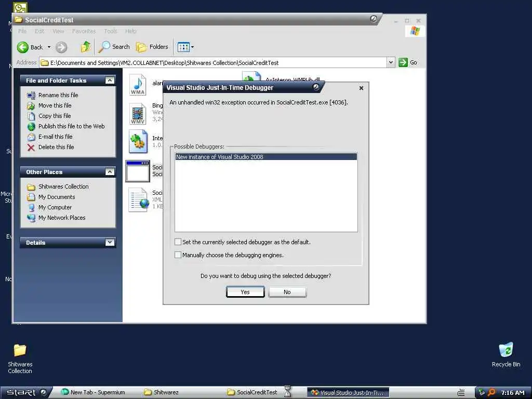The height and width of the screenshot is (399, 532).
Task: Click the address bar path field
Action: click(214, 63)
